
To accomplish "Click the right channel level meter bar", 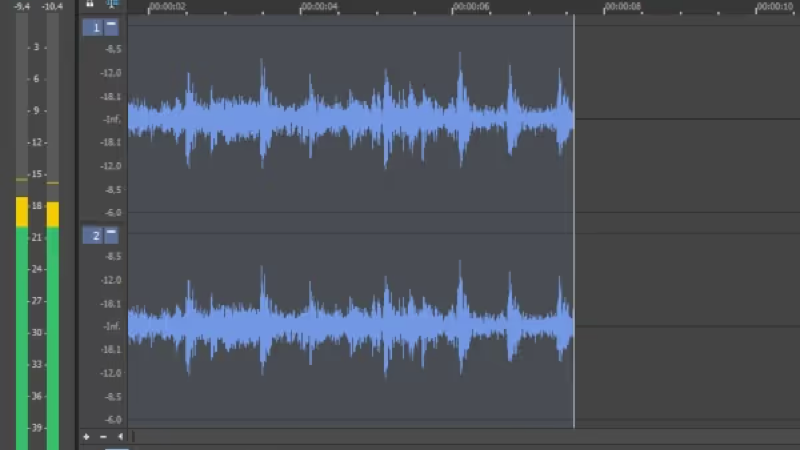I will click(53, 232).
